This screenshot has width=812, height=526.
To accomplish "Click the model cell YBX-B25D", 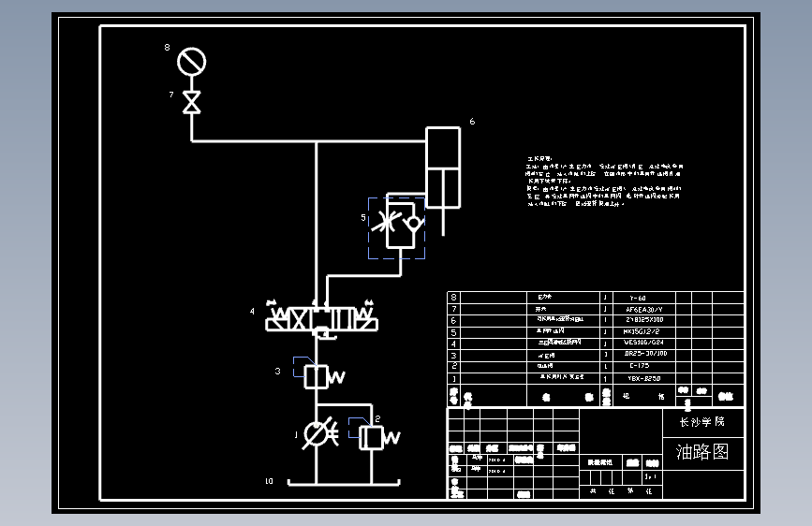I will 643,378.
